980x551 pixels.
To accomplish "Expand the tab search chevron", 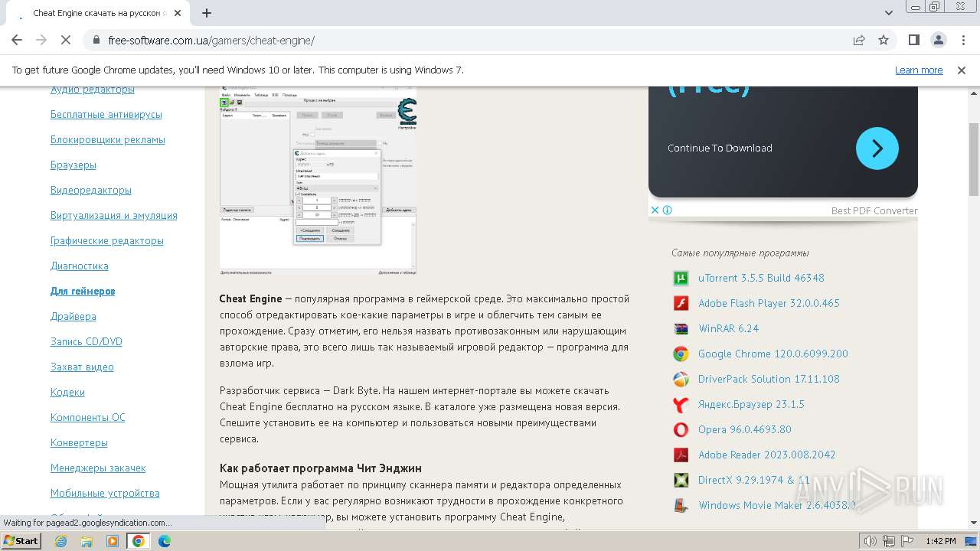I will (889, 13).
